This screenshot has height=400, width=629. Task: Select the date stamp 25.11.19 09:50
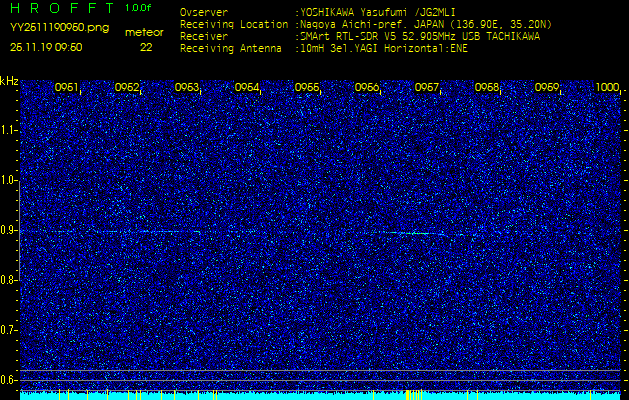(x=46, y=47)
